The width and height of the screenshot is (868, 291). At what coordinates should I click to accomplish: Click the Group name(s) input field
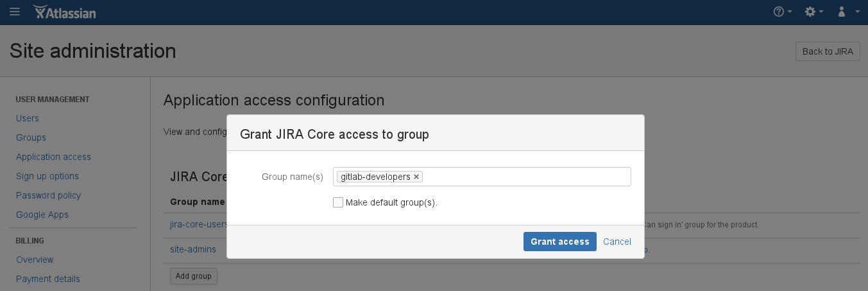526,177
